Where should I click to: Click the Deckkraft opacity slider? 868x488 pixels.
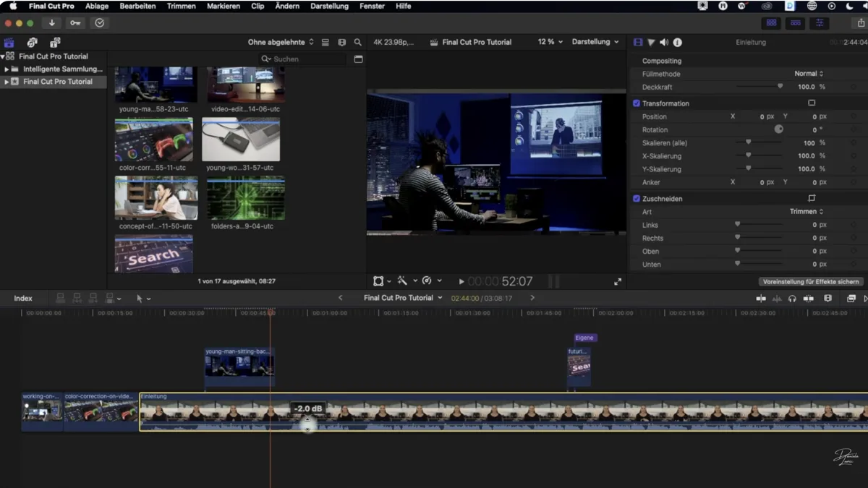759,87
